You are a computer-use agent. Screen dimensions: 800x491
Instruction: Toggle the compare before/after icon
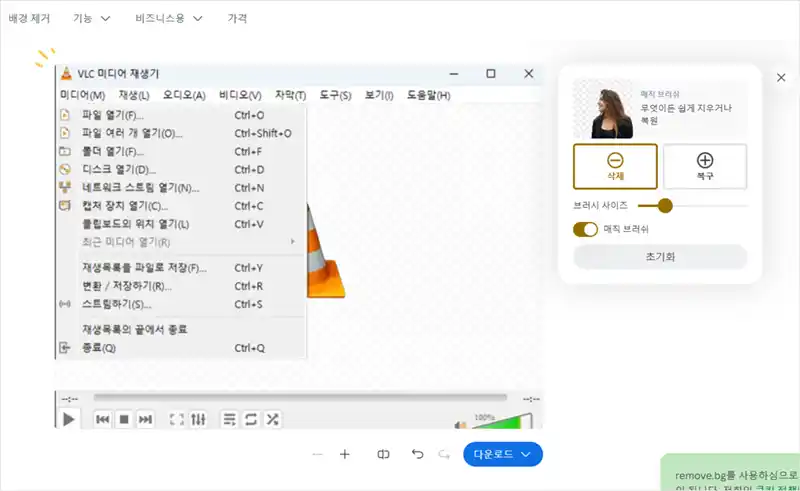tap(383, 454)
